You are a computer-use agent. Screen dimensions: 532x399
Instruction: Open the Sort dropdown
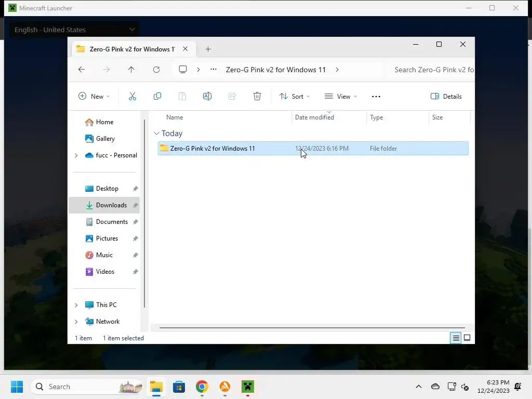pos(294,96)
